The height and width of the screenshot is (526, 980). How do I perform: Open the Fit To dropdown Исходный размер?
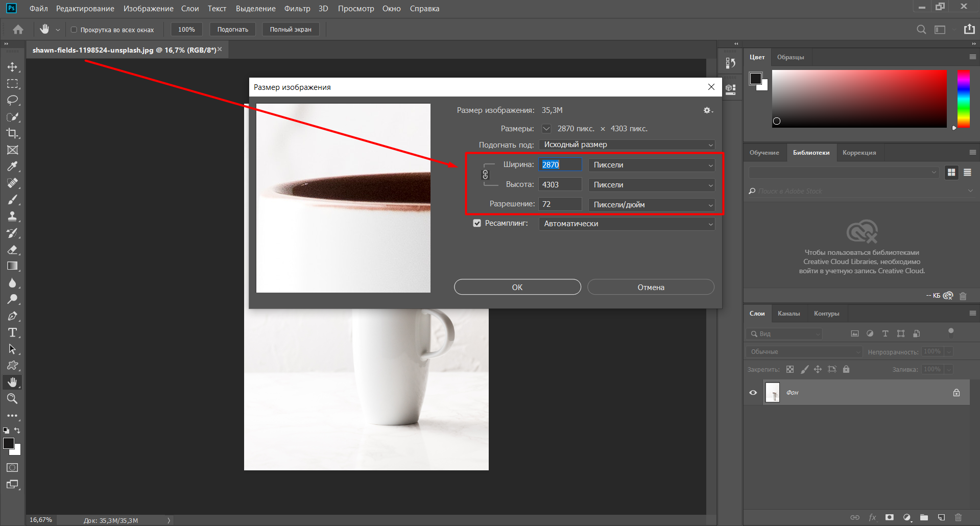point(627,145)
